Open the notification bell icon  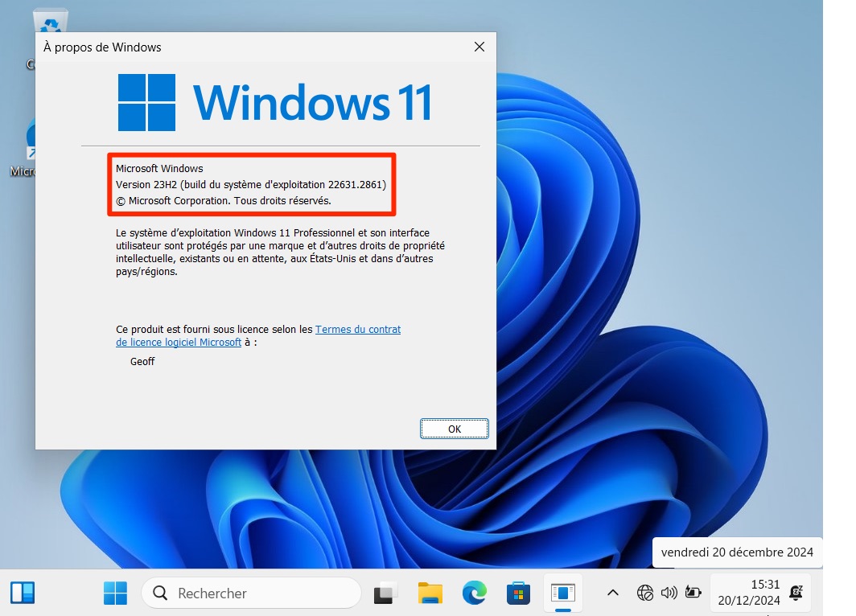coord(796,593)
